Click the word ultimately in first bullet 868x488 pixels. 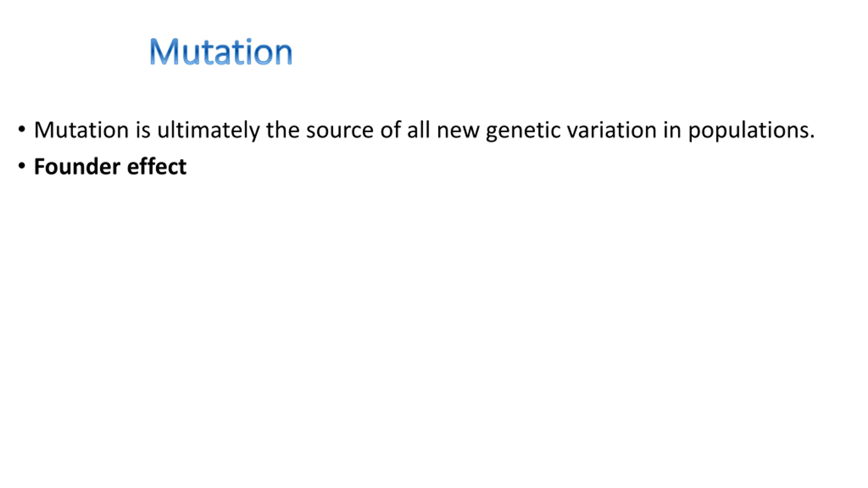(209, 130)
